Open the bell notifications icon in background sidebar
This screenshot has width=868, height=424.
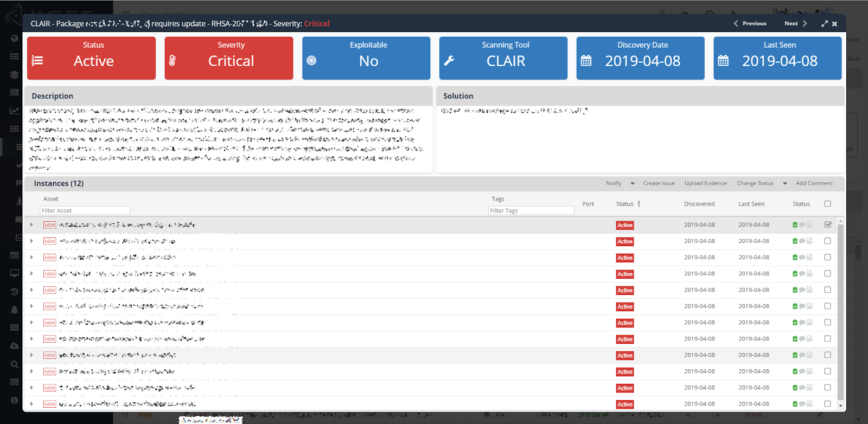(15, 310)
